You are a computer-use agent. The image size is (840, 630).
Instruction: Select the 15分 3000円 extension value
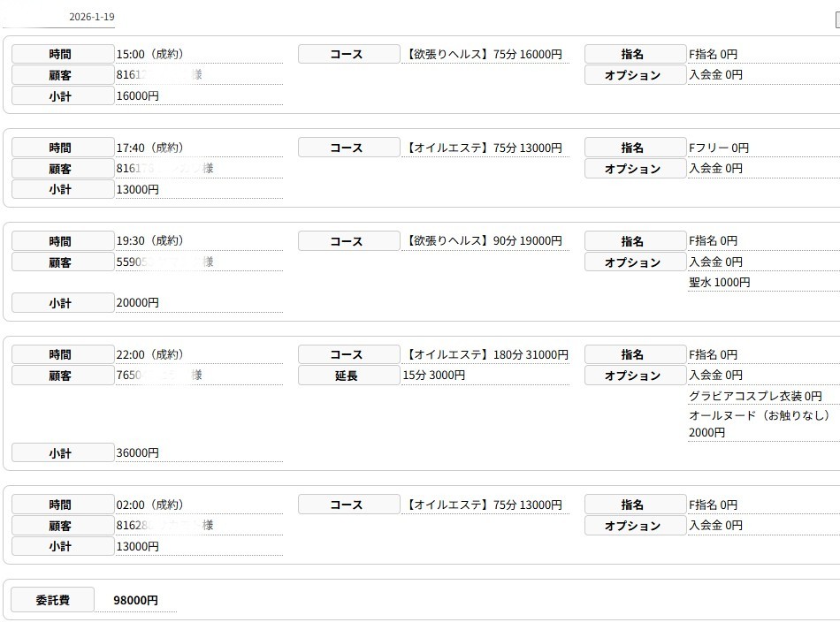(434, 376)
